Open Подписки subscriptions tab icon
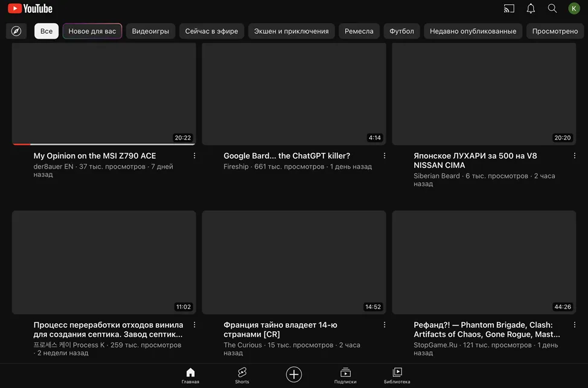 click(x=345, y=375)
